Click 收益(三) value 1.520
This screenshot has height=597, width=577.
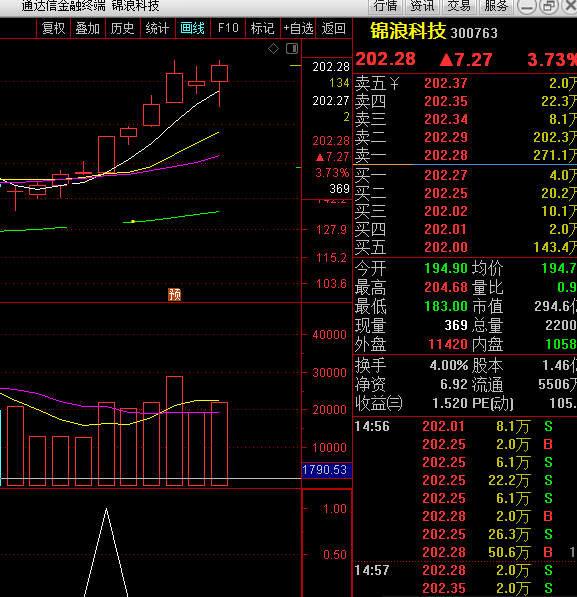450,403
